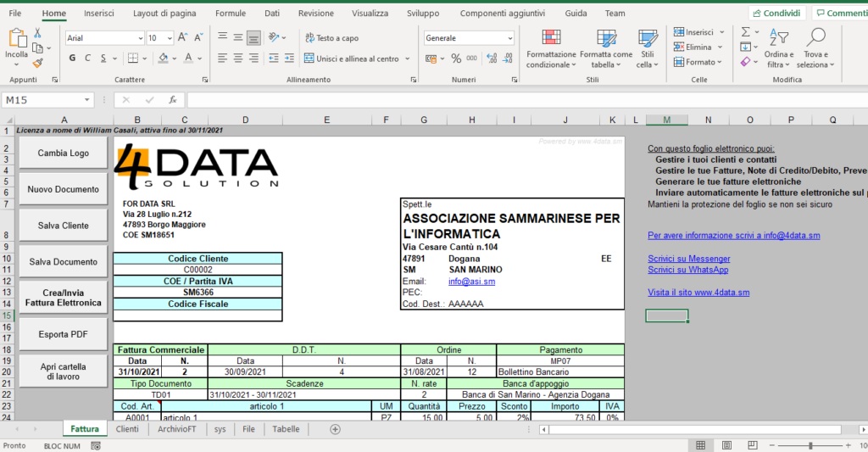Center text horizontally icon

tap(238, 58)
